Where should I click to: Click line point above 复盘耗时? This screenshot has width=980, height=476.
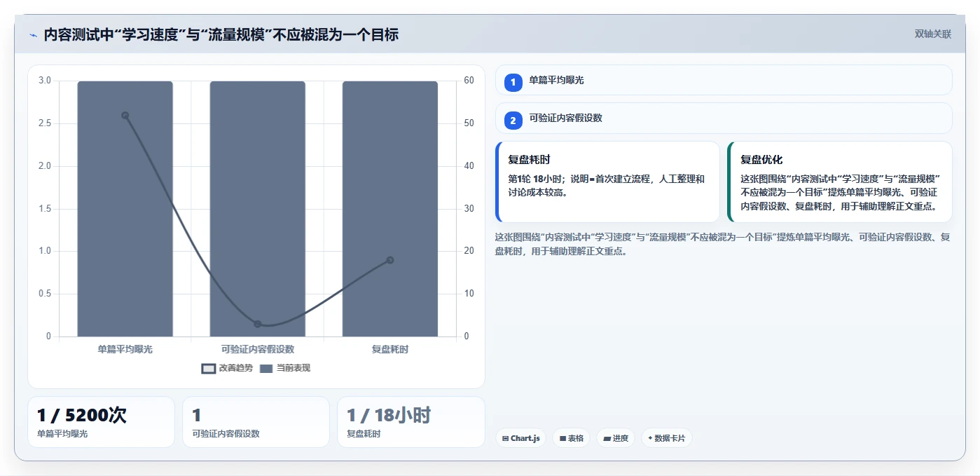(x=390, y=260)
